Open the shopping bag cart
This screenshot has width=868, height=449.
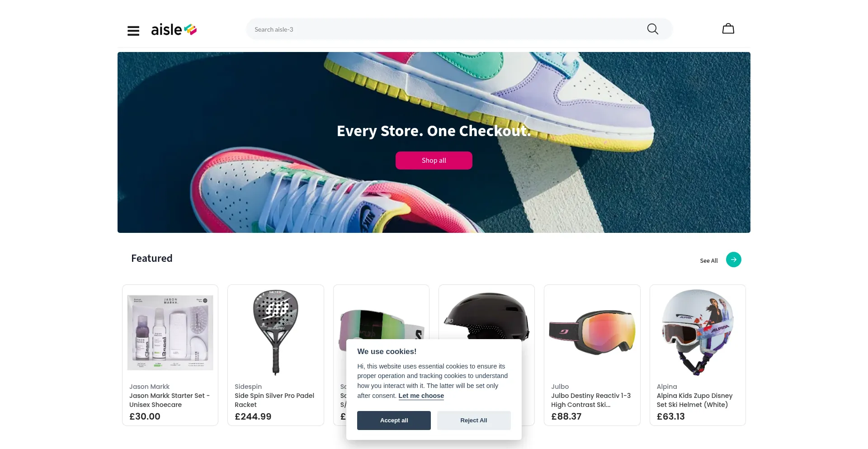[x=728, y=29]
